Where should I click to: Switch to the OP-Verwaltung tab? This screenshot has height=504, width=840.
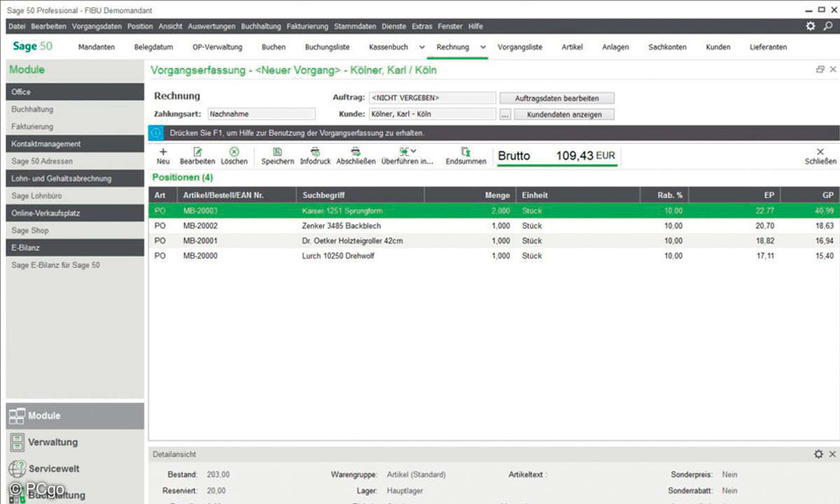coord(217,47)
